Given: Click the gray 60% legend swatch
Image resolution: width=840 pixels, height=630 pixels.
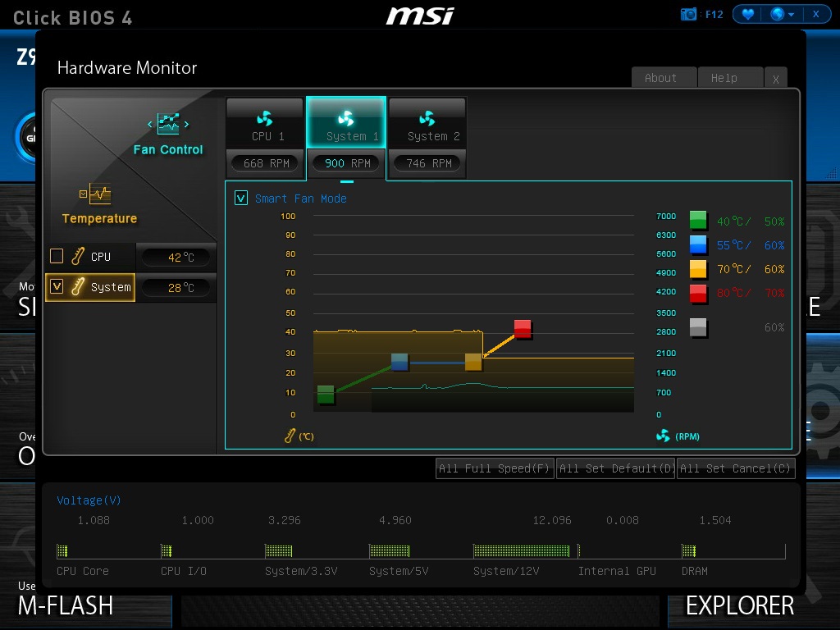Looking at the screenshot, I should (697, 326).
